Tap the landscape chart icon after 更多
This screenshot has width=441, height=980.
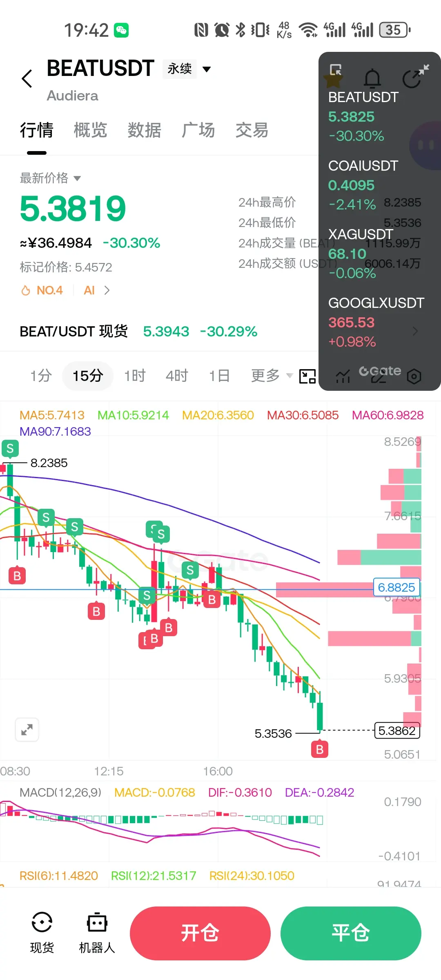[x=307, y=376]
